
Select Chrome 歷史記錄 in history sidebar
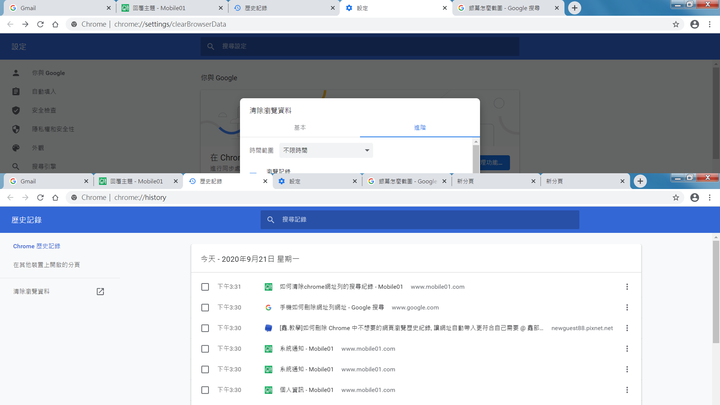36,246
